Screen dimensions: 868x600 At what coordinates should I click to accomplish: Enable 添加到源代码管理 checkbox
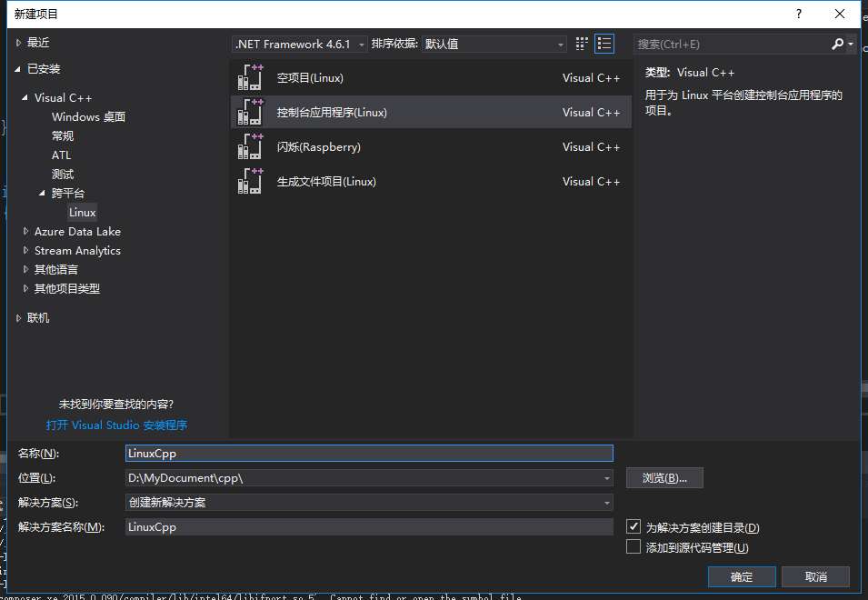click(634, 547)
